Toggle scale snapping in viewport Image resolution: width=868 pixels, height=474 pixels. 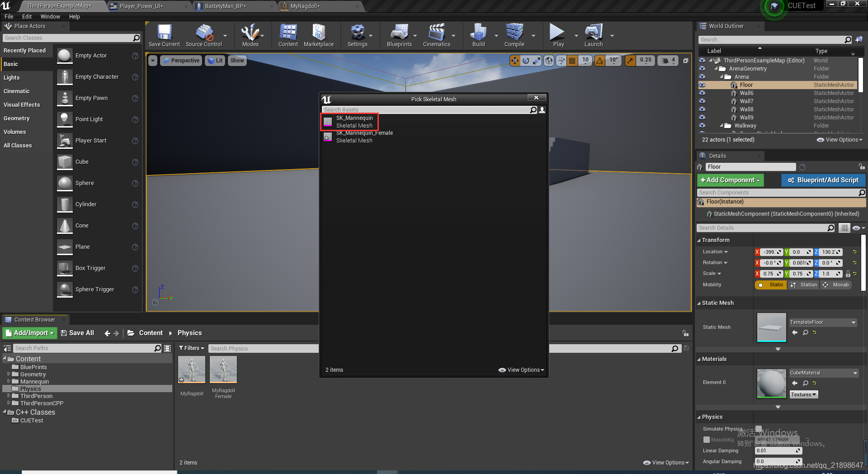click(630, 61)
